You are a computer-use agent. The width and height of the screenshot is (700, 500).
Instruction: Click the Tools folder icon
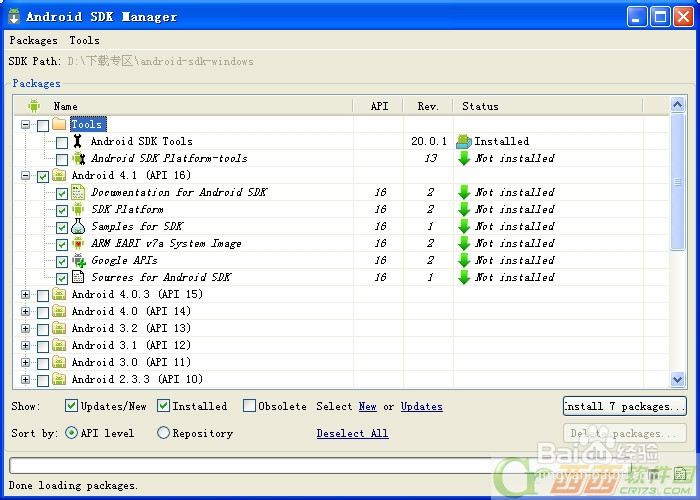[59, 124]
